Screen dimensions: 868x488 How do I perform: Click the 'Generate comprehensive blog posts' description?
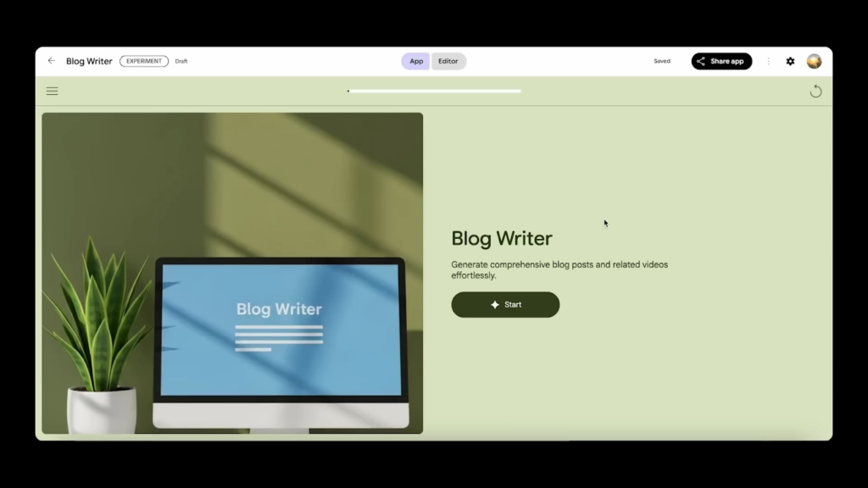click(x=559, y=270)
